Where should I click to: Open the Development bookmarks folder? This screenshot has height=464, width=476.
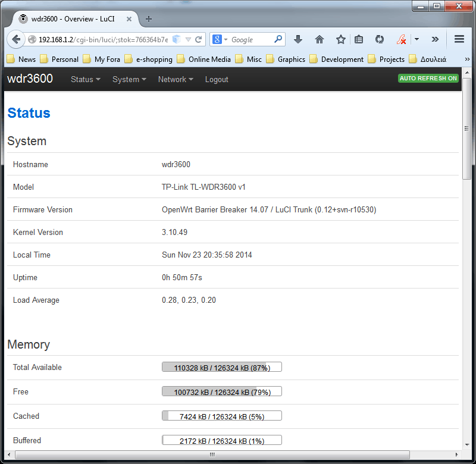336,59
